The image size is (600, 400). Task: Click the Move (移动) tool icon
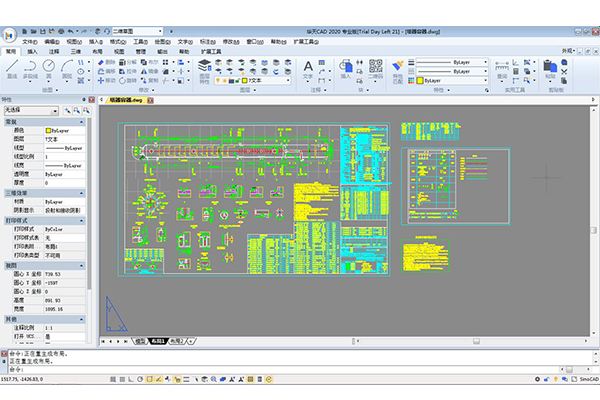(x=101, y=80)
